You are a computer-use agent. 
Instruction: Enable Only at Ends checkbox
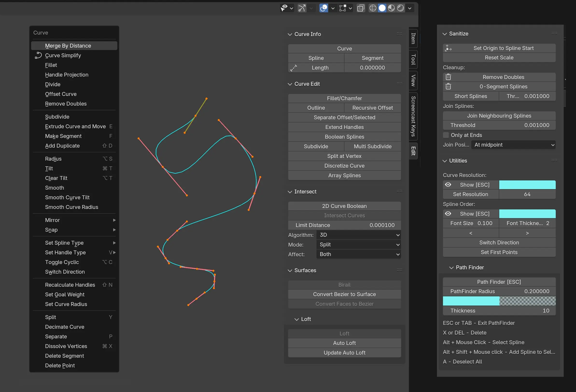(x=446, y=135)
